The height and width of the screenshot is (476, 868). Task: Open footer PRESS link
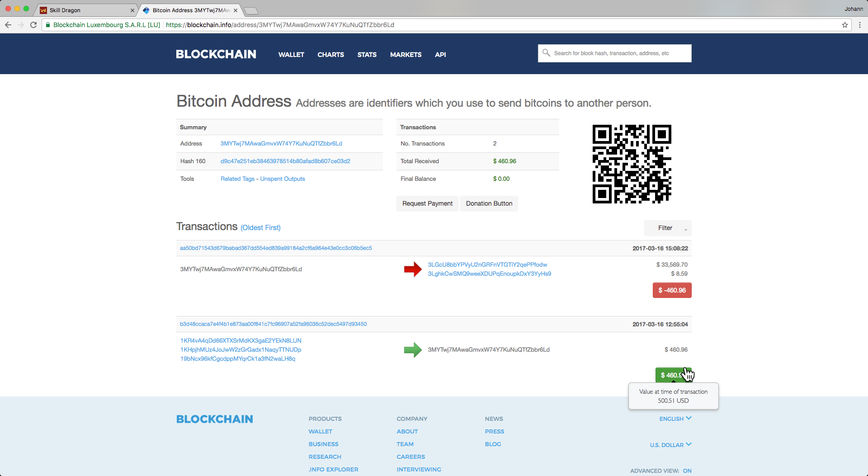495,431
